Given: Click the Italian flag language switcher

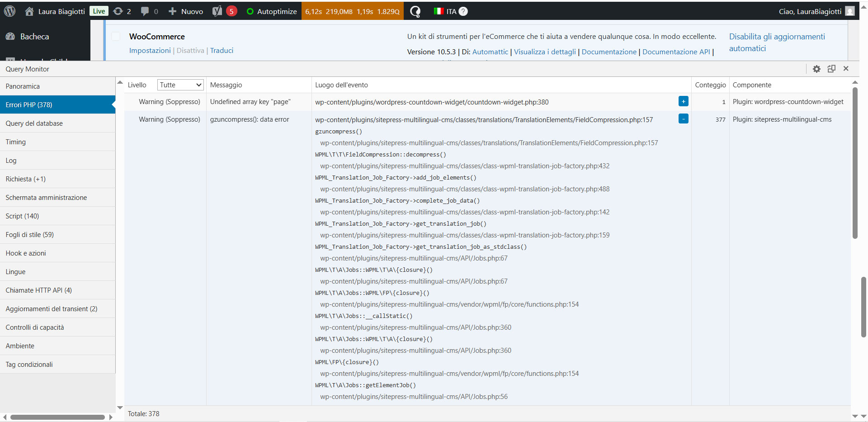Looking at the screenshot, I should [x=438, y=11].
